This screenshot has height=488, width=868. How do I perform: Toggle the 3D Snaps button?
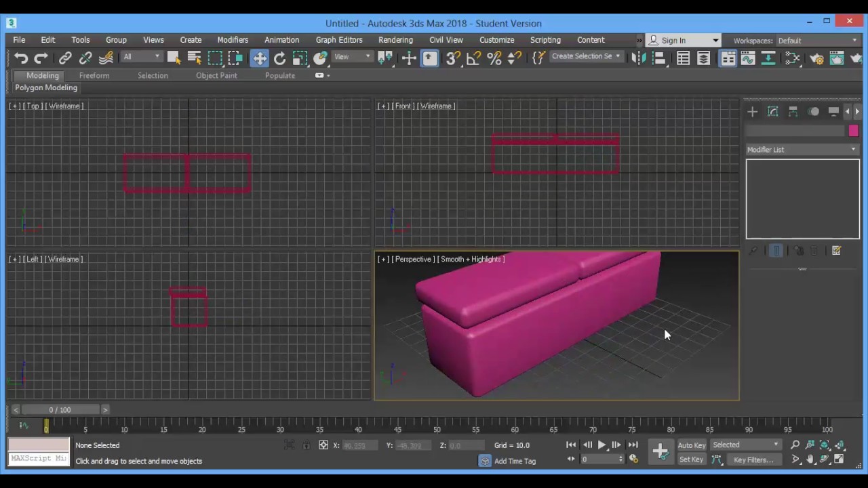click(x=453, y=58)
